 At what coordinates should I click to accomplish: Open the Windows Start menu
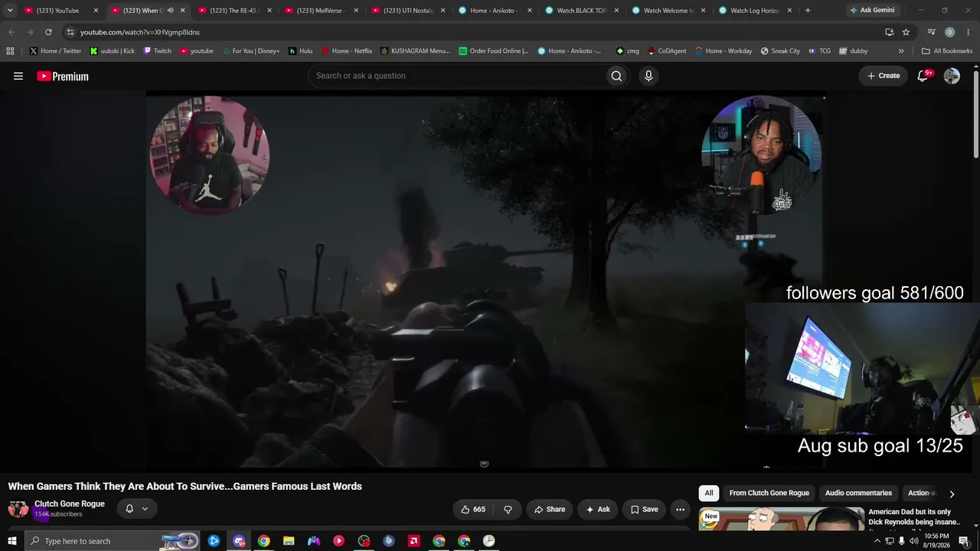tap(11, 541)
